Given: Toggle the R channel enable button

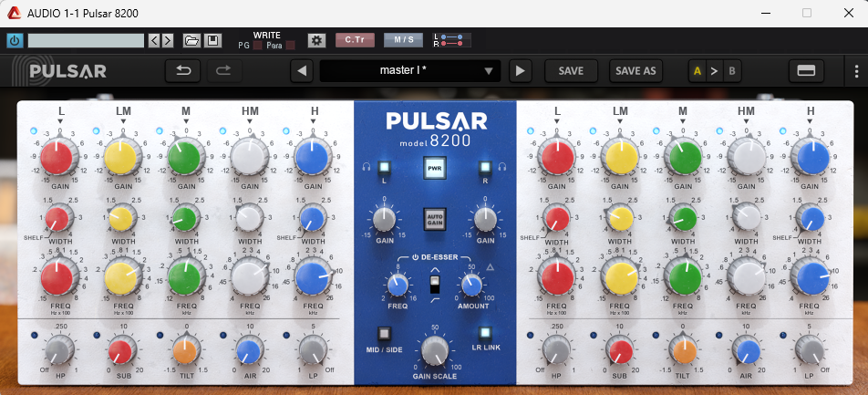Looking at the screenshot, I should [485, 167].
